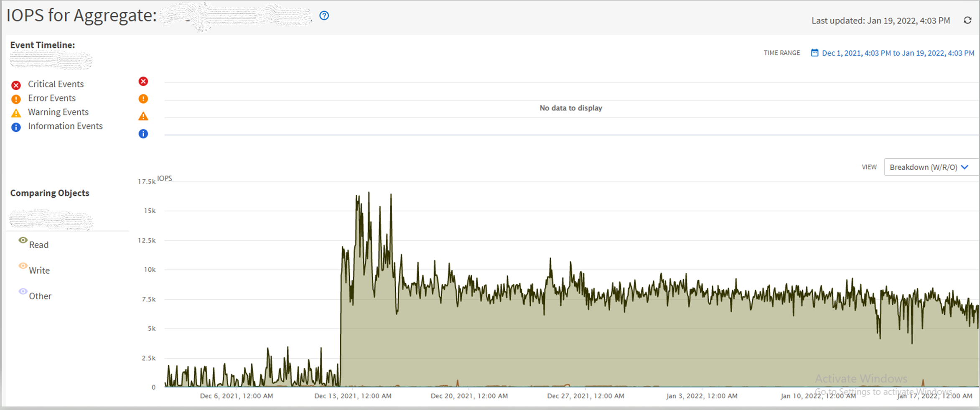The image size is (980, 410).
Task: Click the Jan 3, 2022 x-axis label
Action: point(702,396)
